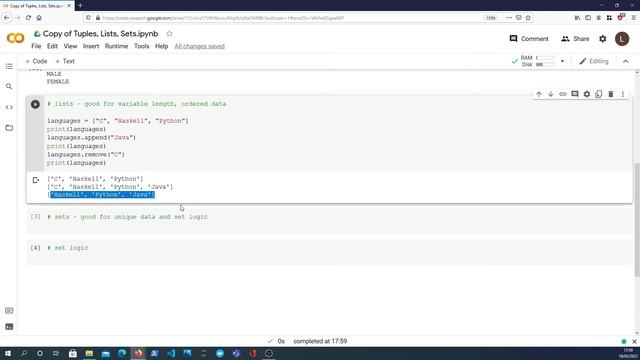Viewport: 640px width, 360px height.
Task: Add a comment to the cell
Action: pyautogui.click(x=575, y=94)
